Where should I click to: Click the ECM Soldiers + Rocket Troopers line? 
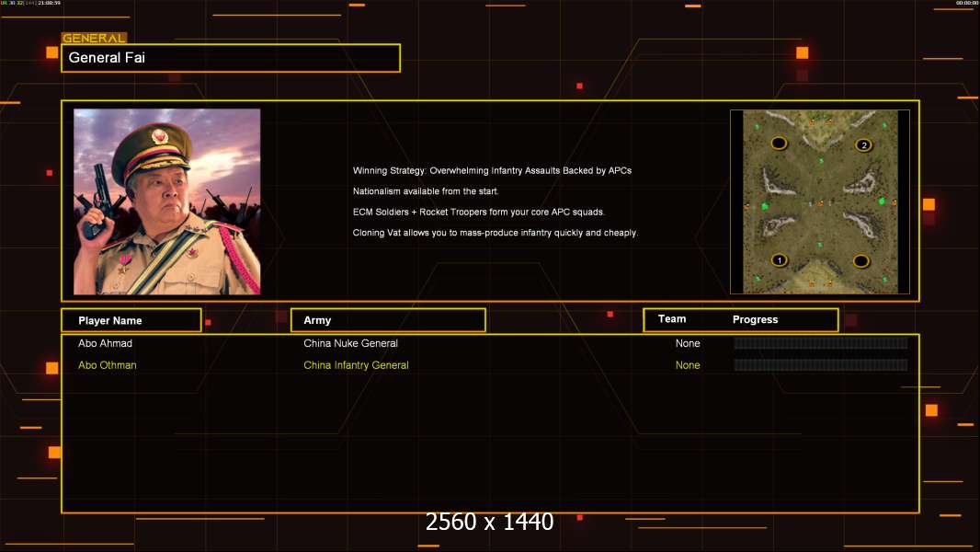[x=479, y=212]
